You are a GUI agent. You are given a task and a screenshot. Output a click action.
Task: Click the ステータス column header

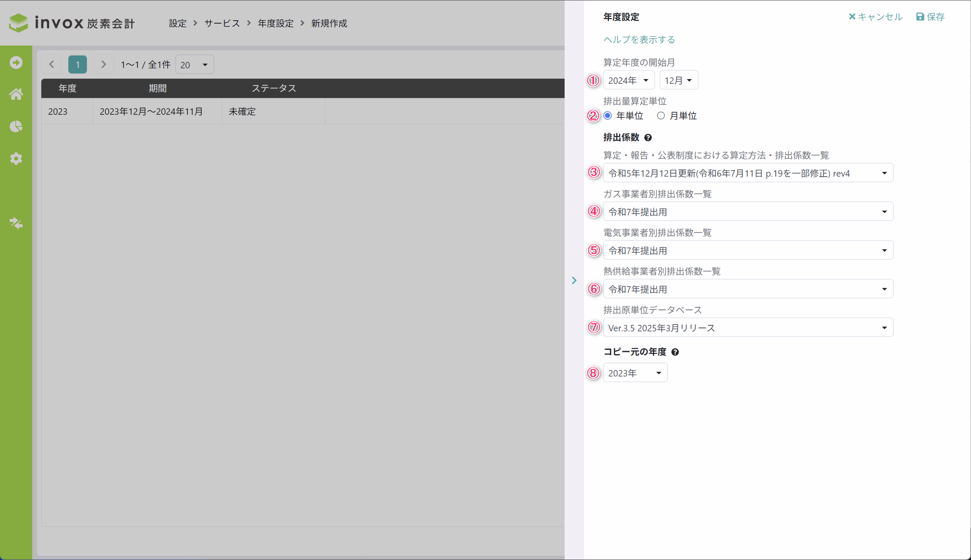click(x=273, y=88)
